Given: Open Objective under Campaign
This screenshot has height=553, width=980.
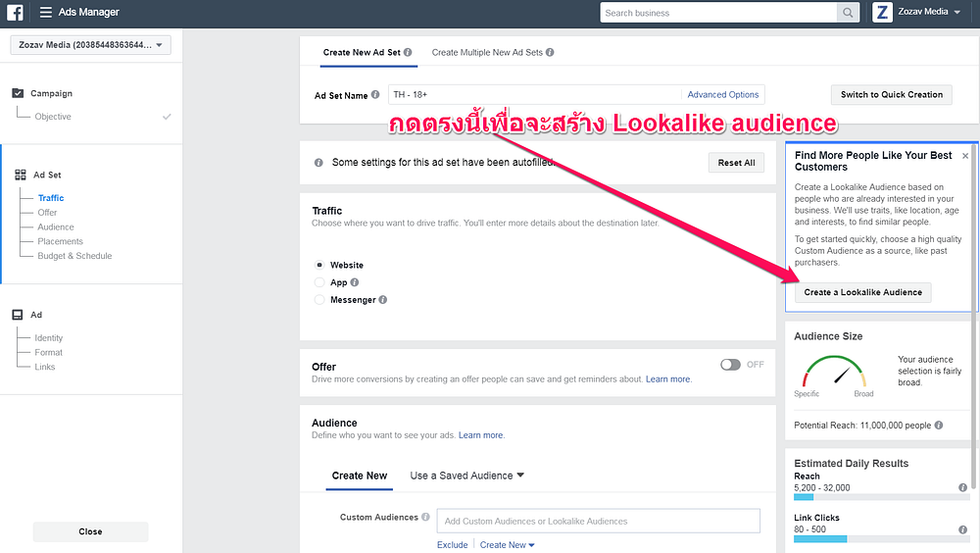Looking at the screenshot, I should tap(53, 117).
